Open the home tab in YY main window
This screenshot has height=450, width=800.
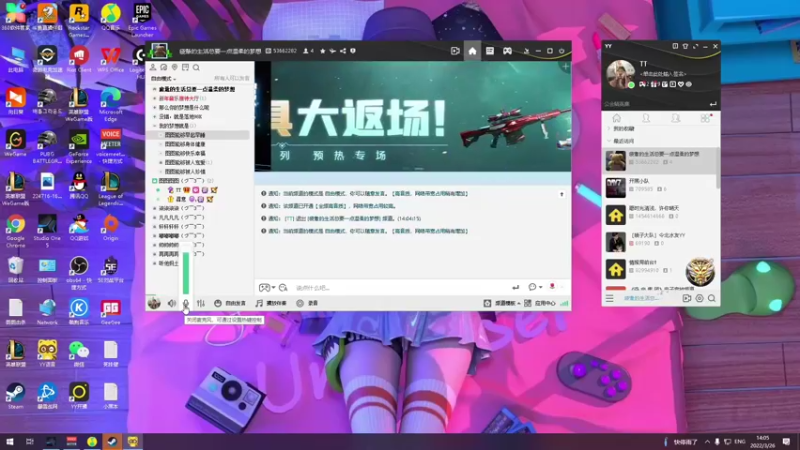pos(616,118)
